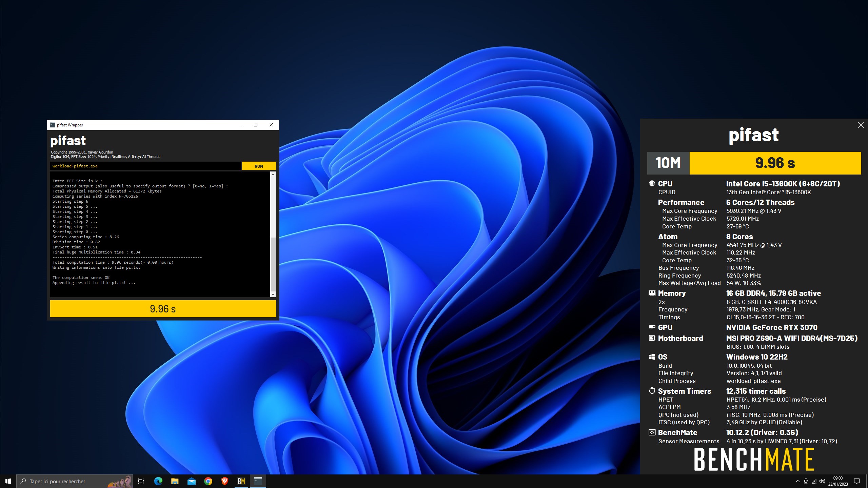Image resolution: width=868 pixels, height=488 pixels.
Task: Click the CL15.0-16-16-36 2T timings value
Action: click(x=765, y=317)
